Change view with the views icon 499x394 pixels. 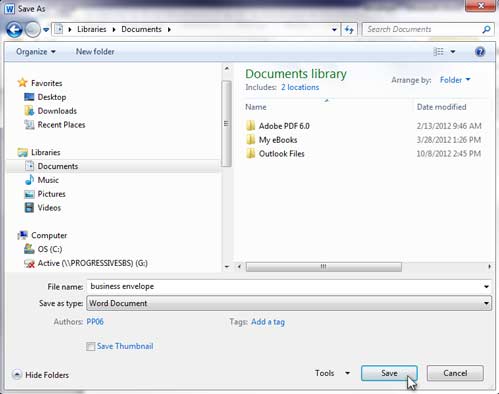click(x=438, y=52)
